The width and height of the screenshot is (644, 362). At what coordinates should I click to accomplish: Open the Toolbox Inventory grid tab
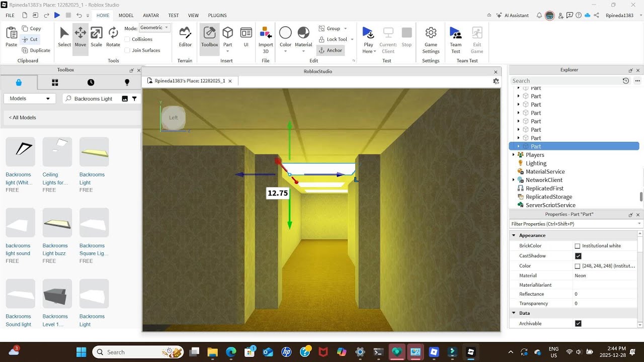coord(55,82)
